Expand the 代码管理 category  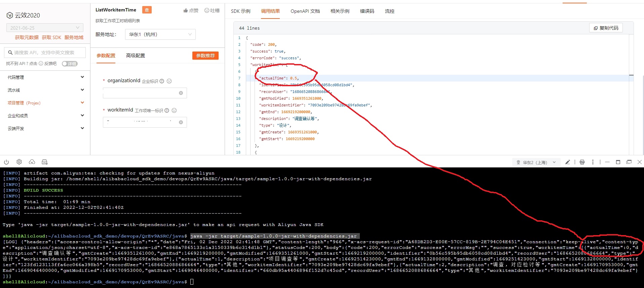(45, 77)
